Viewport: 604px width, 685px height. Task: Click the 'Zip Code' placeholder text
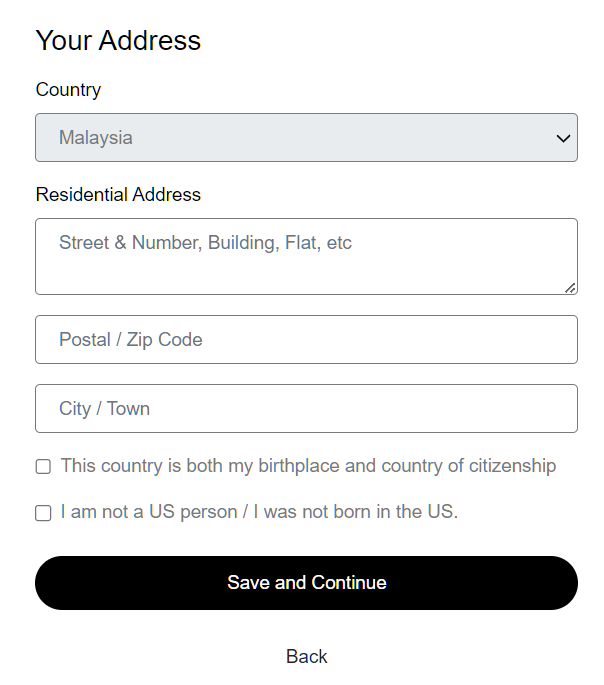pos(164,340)
